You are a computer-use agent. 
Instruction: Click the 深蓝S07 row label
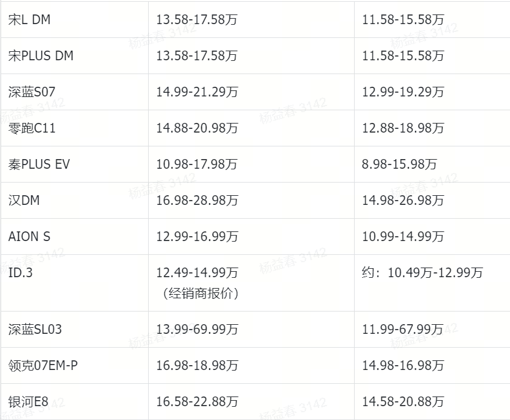pyautogui.click(x=32, y=92)
